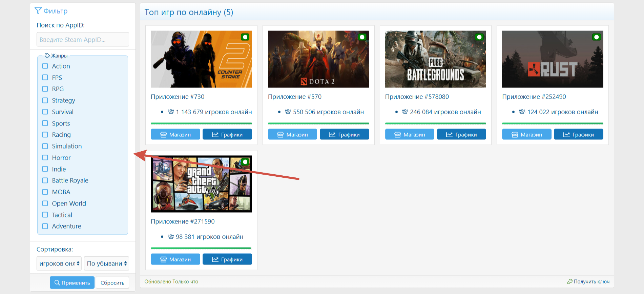
Task: Open the Dota 2 cover image
Action: [318, 59]
